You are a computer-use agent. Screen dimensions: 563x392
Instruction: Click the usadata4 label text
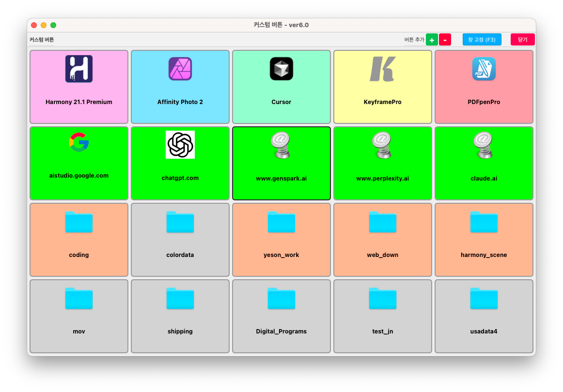(x=484, y=332)
